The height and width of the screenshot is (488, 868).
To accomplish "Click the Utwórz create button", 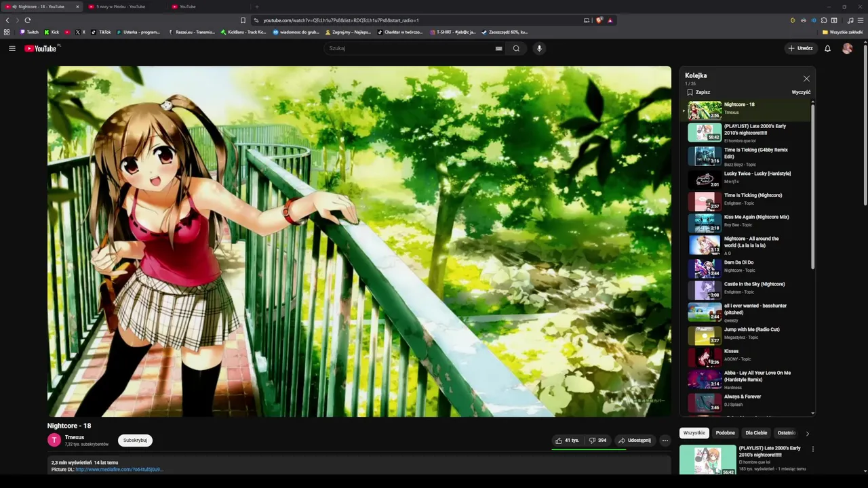I will (x=800, y=48).
